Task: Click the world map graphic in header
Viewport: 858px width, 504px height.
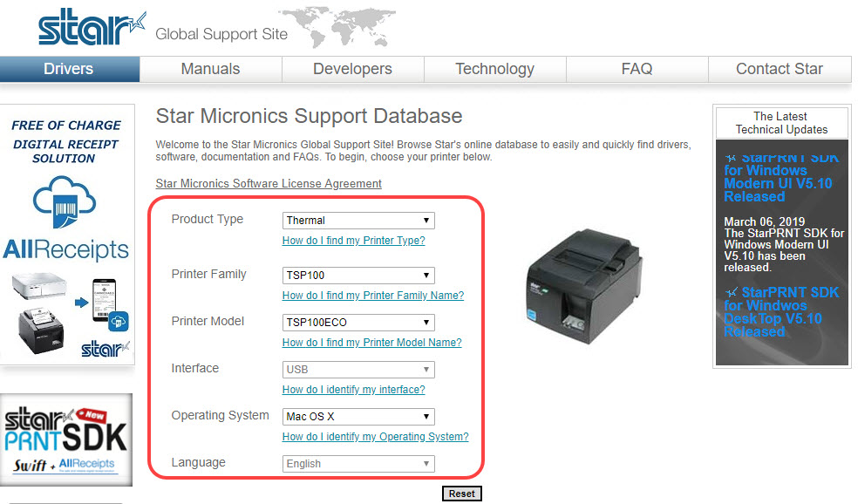Action: [x=337, y=27]
